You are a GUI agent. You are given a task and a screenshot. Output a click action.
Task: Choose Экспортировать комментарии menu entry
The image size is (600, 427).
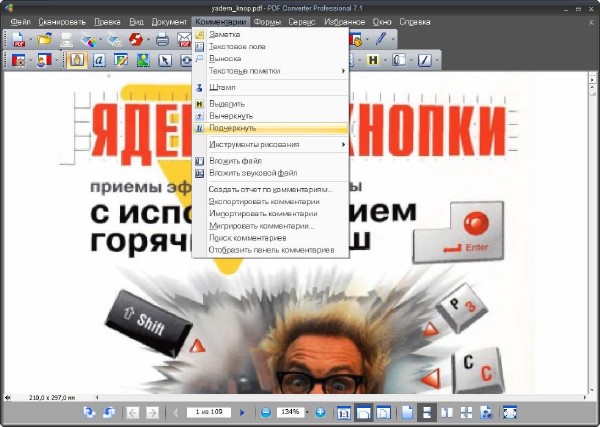[264, 201]
